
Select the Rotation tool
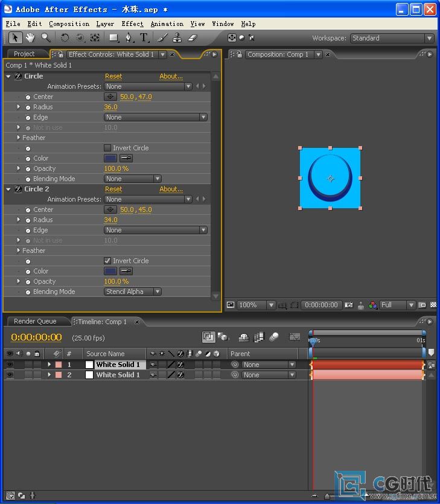[x=65, y=38]
